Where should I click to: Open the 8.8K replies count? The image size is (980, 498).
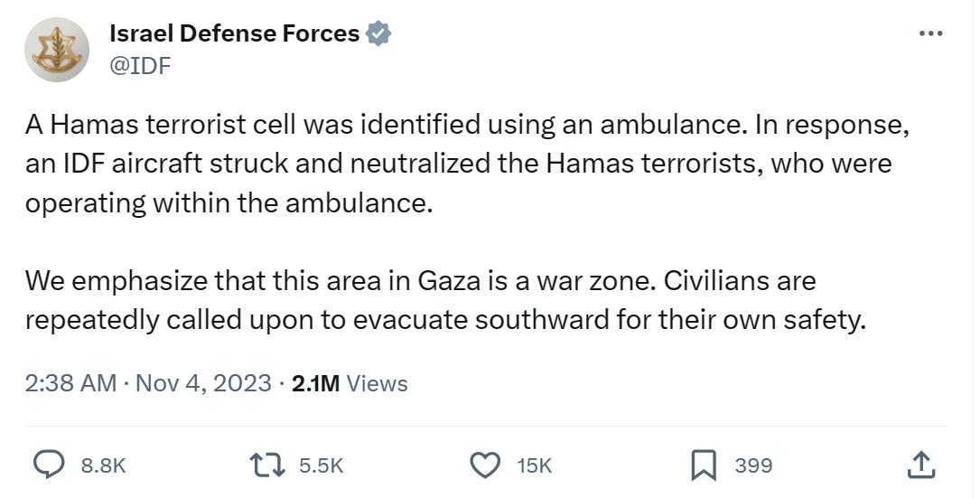point(103,465)
